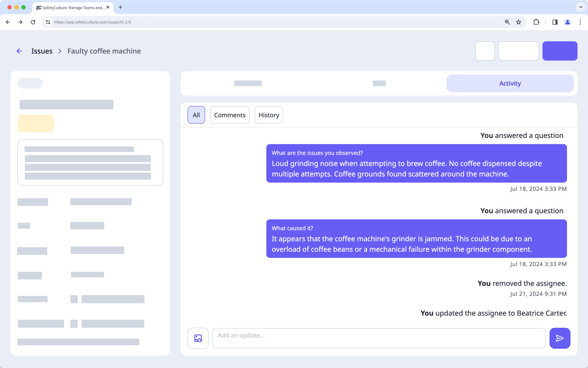Open the Chrome three-dot menu
Image resolution: width=588 pixels, height=368 pixels.
tap(580, 22)
